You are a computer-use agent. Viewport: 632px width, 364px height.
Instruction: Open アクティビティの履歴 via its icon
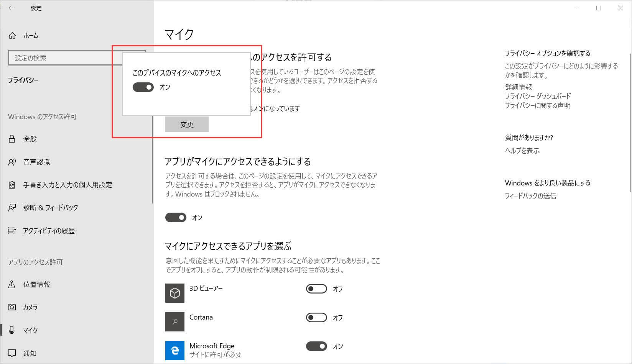tap(12, 231)
